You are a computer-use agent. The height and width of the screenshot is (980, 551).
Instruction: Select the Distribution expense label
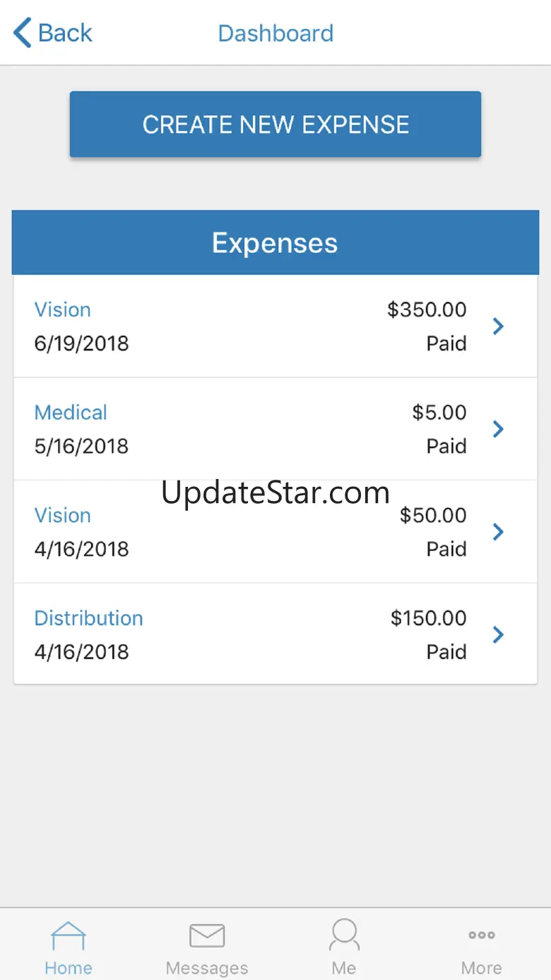tap(88, 618)
